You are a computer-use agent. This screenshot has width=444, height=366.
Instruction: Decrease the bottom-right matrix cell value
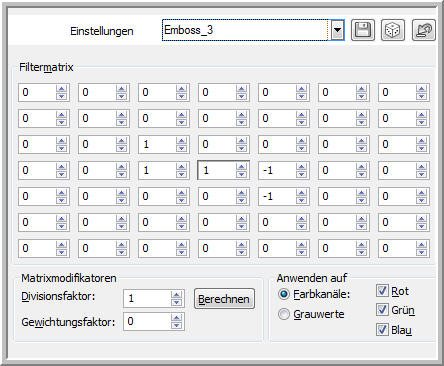point(421,252)
